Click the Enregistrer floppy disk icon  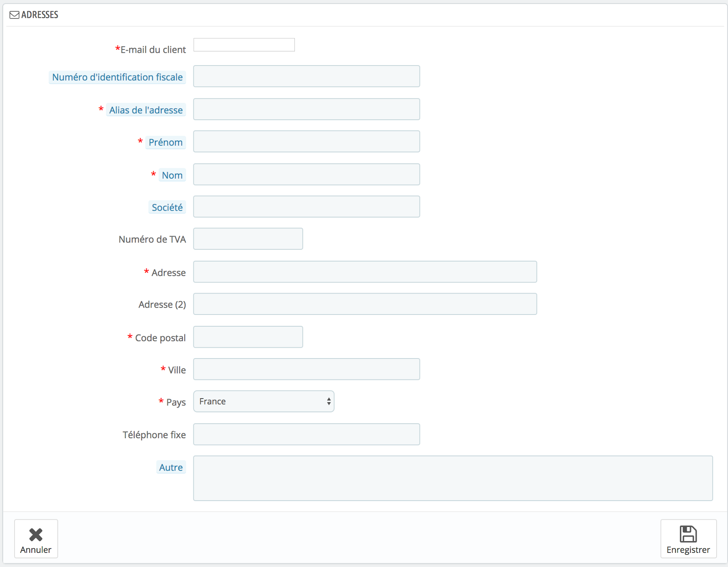688,534
